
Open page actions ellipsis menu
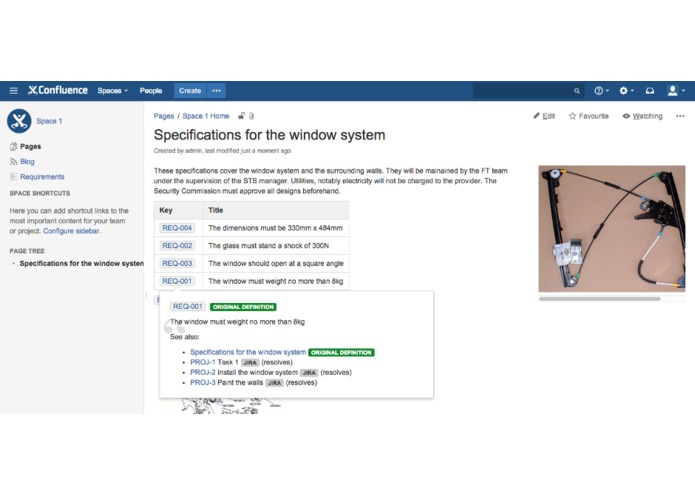pos(680,116)
